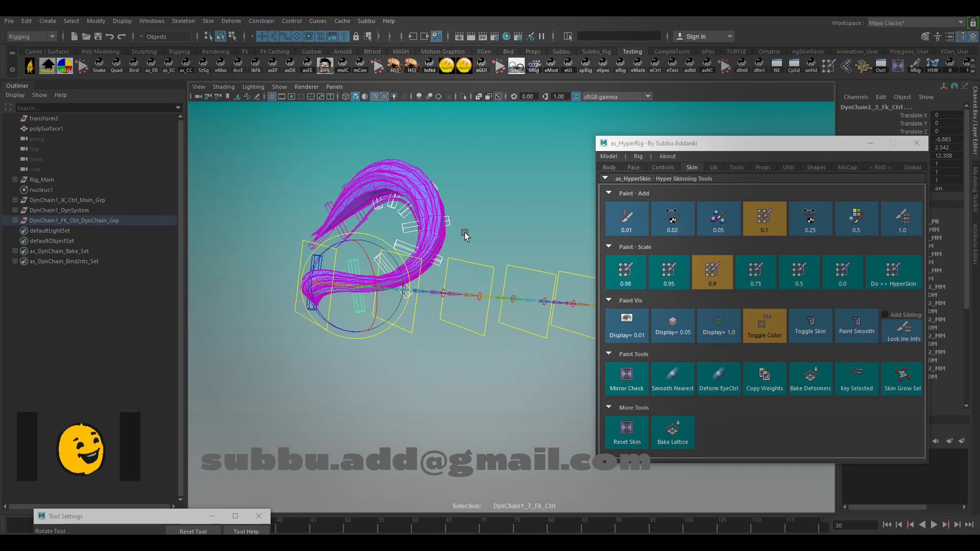Pick Paint Add 1.0 tool

point(902,218)
